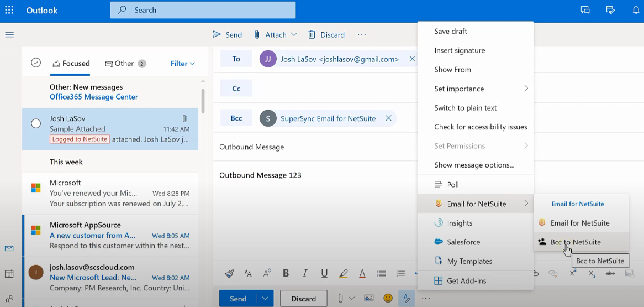Switch to the Other inbox tab
This screenshot has height=307, width=644.
tap(125, 64)
